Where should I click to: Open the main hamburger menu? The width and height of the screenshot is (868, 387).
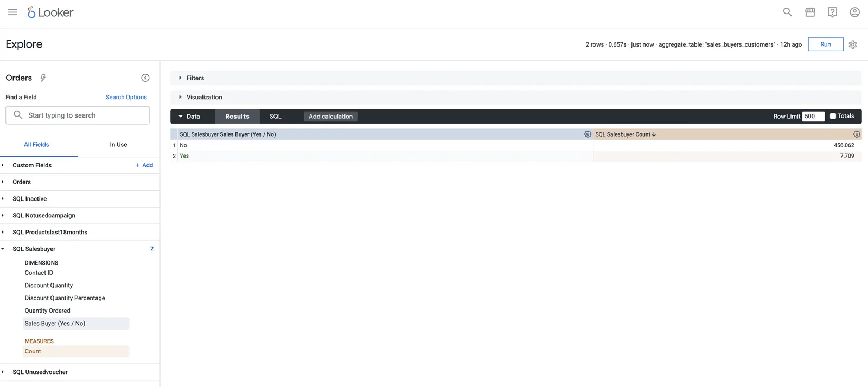pyautogui.click(x=12, y=12)
